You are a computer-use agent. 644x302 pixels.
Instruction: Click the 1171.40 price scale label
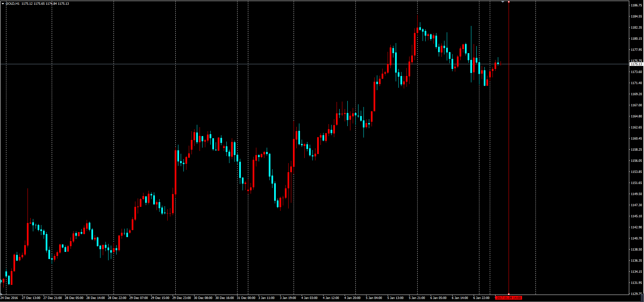636,83
